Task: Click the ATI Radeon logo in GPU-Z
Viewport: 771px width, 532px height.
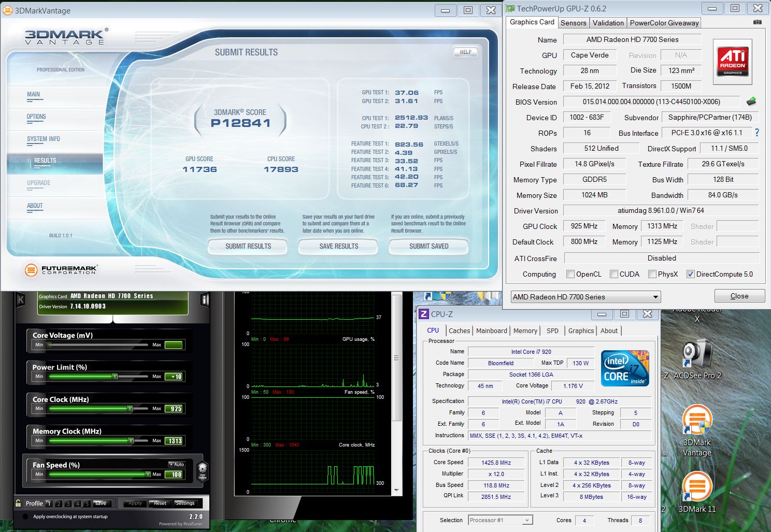Action: click(732, 62)
